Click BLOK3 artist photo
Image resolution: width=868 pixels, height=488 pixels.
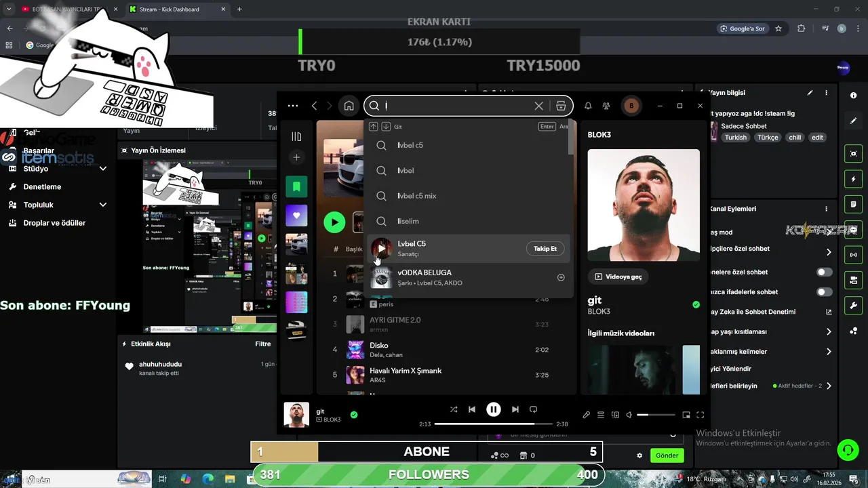pyautogui.click(x=644, y=205)
